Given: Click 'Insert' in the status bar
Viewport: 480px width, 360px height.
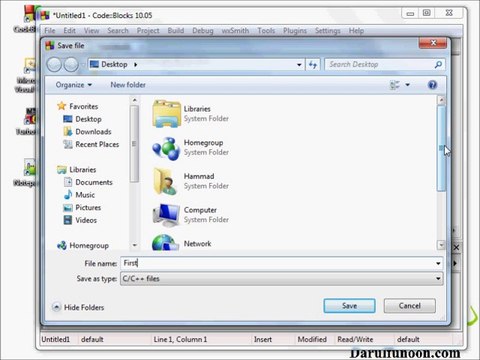Looking at the screenshot, I should click(x=263, y=339).
